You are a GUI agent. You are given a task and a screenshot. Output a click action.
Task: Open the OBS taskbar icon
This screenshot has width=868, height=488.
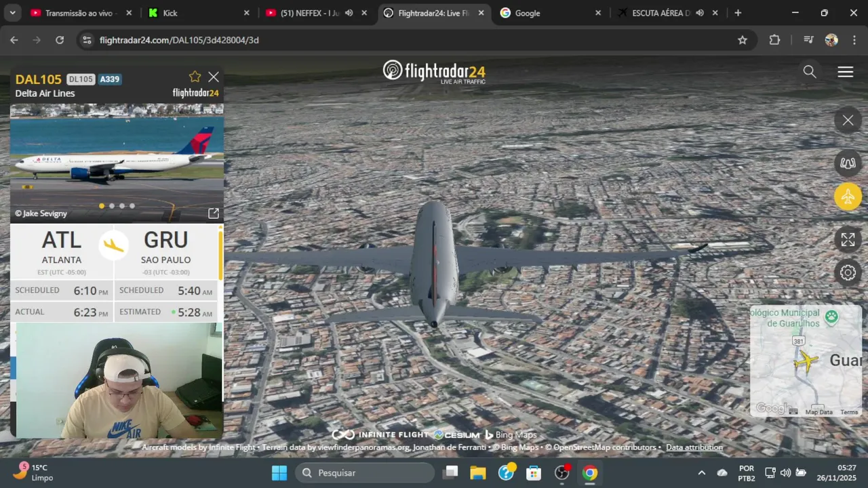[x=562, y=473]
